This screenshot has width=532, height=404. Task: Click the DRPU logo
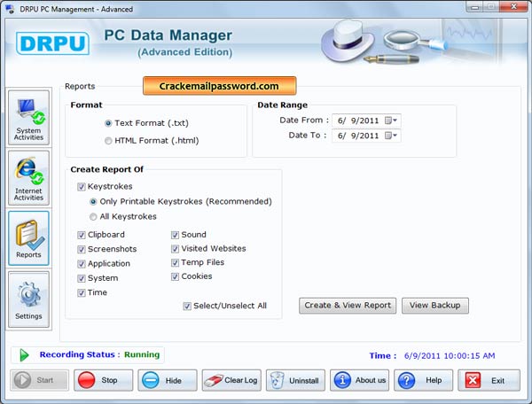pyautogui.click(x=52, y=43)
